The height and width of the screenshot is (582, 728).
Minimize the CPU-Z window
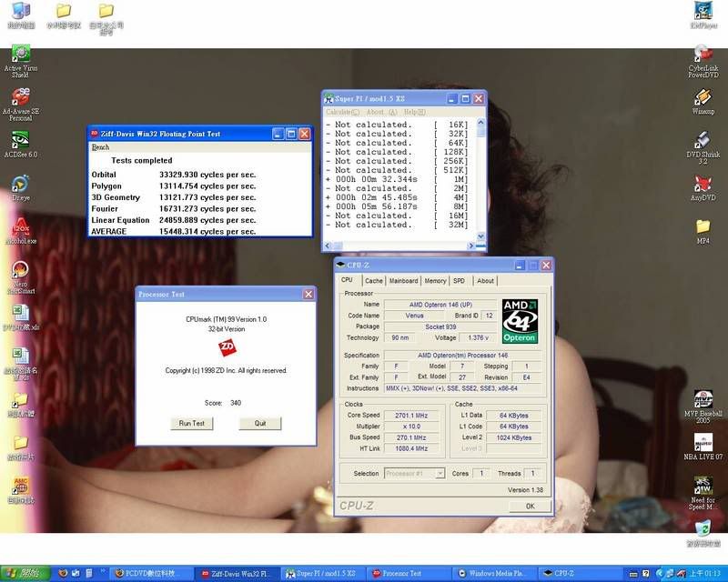(x=520, y=265)
